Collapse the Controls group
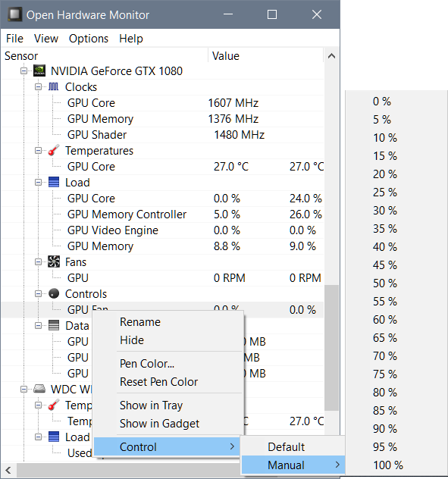 tap(38, 293)
